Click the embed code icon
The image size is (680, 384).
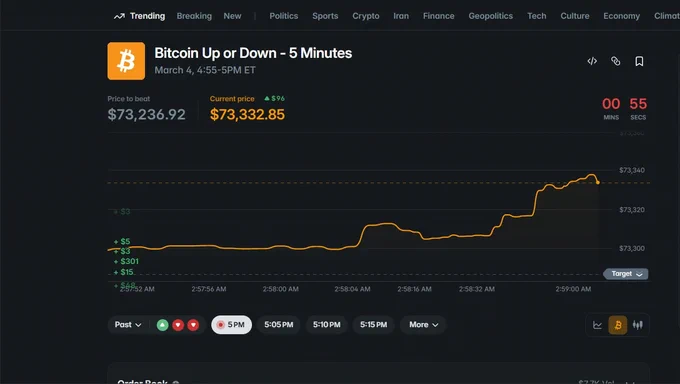click(592, 61)
